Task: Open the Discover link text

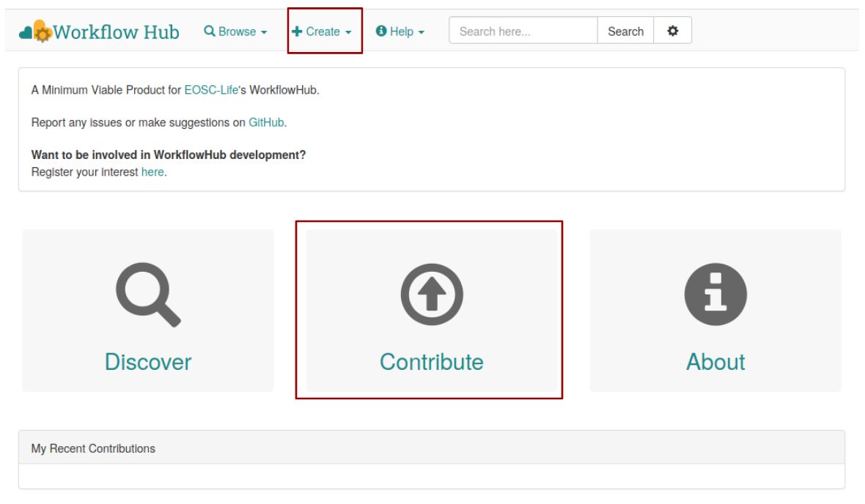Action: coord(148,363)
